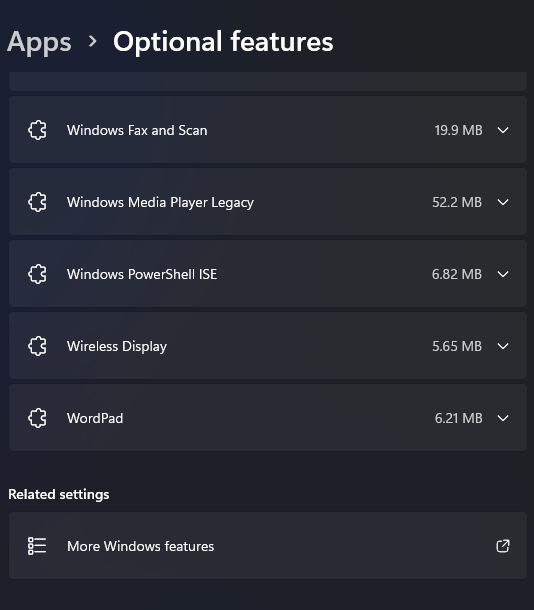Screen dimensions: 534x610
Task: Click the Windows Fax and Scan puzzle icon
Action: pyautogui.click(x=37, y=130)
